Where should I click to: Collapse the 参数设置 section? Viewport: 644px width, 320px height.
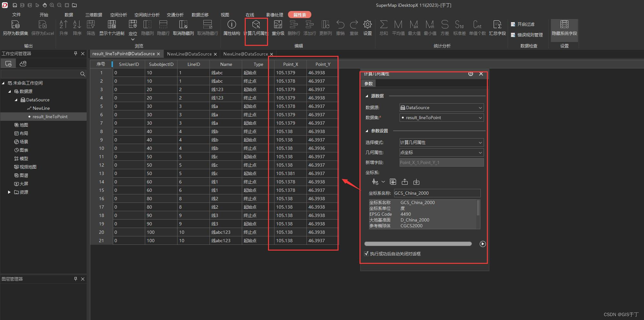click(x=367, y=131)
